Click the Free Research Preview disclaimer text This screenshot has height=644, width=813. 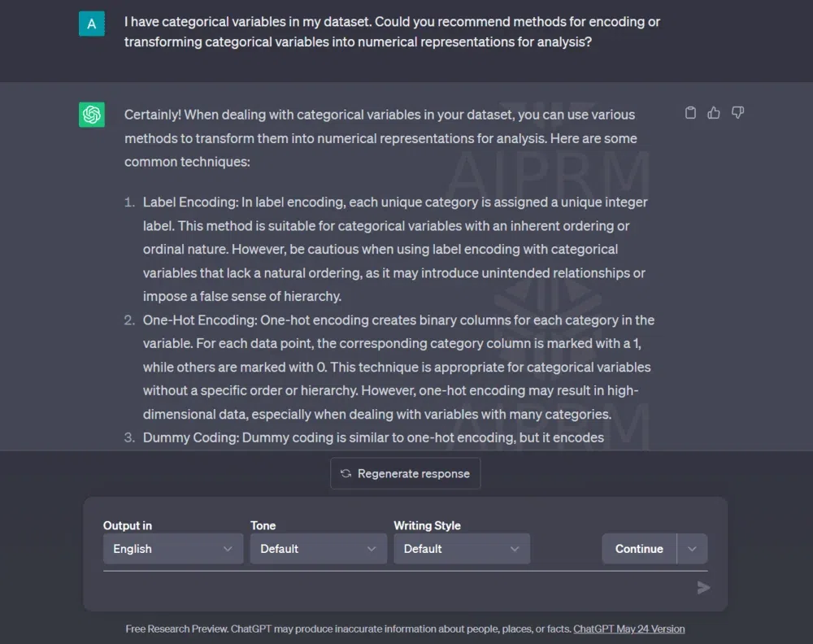pyautogui.click(x=348, y=629)
